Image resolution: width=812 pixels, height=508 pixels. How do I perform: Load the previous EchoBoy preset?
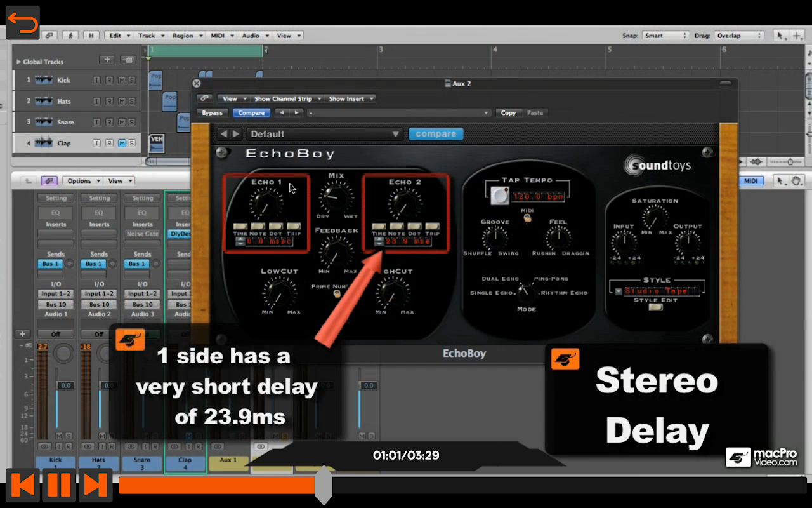click(x=223, y=134)
